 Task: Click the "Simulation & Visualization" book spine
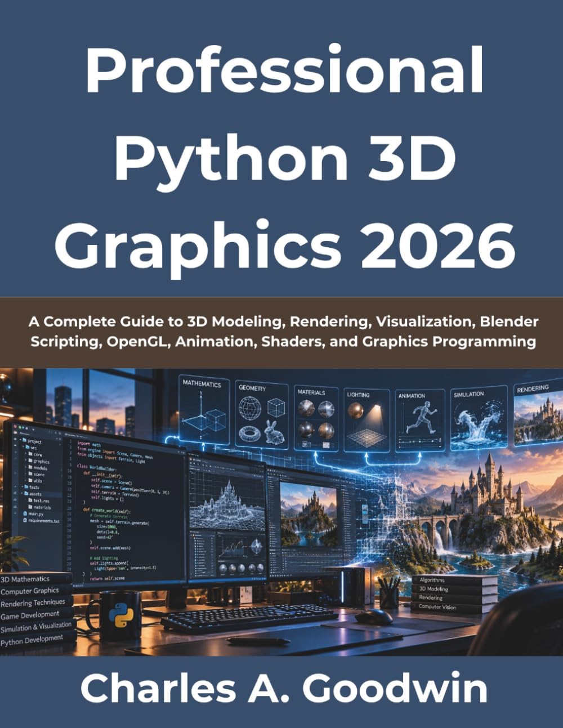click(37, 627)
